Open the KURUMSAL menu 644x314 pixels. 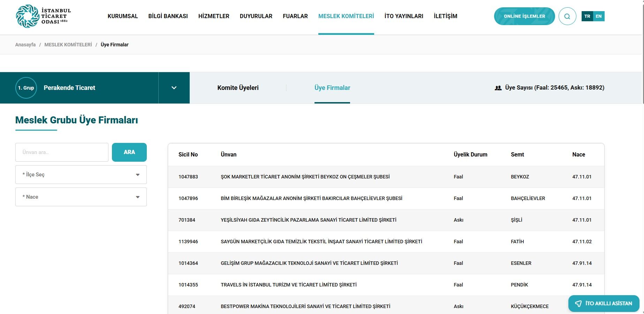tap(123, 16)
